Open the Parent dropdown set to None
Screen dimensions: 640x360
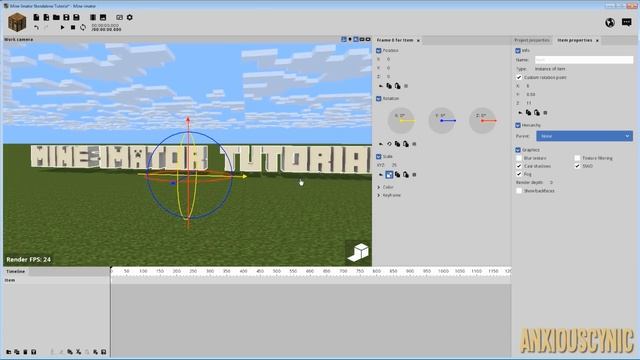click(x=584, y=136)
